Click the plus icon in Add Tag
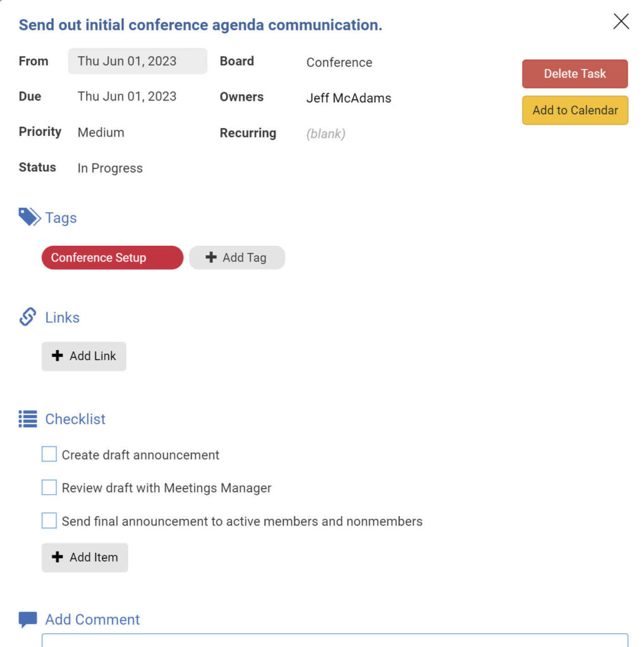644x647 pixels. click(212, 258)
